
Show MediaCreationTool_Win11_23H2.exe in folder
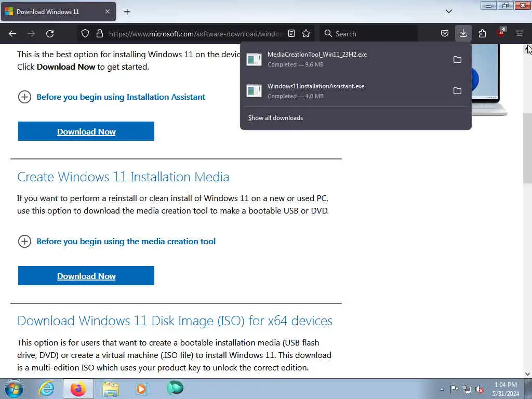457,59
